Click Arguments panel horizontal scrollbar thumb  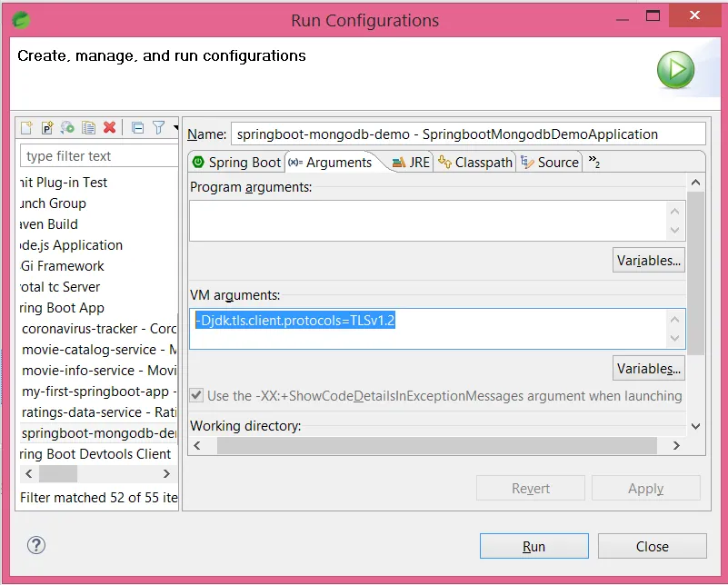437,445
